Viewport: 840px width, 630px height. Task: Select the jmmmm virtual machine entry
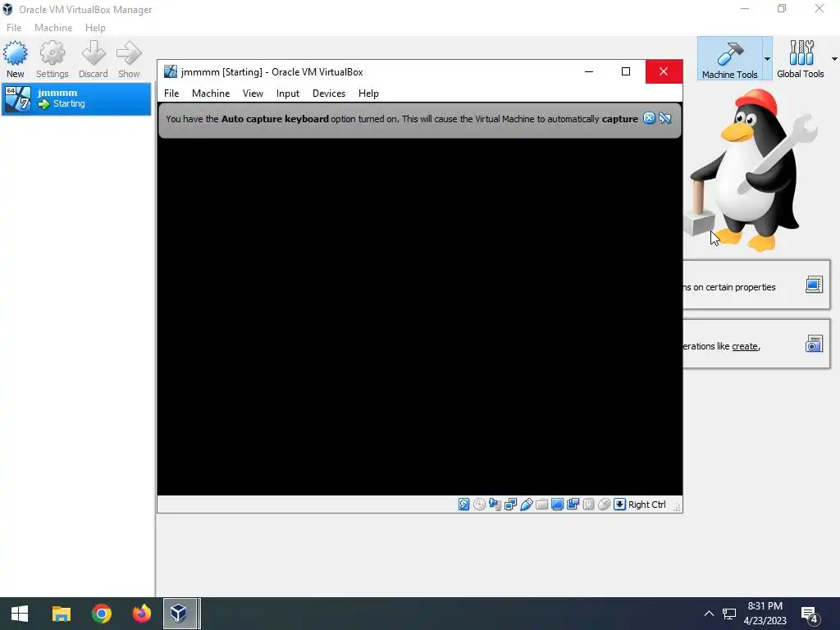click(76, 98)
